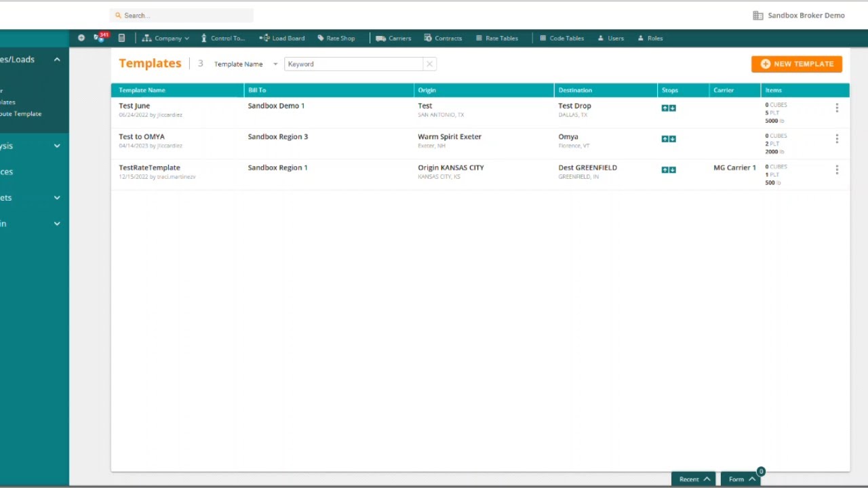Screen dimensions: 868x488
Task: Click Sandbox Region 1 bill-to cell
Action: pos(277,167)
